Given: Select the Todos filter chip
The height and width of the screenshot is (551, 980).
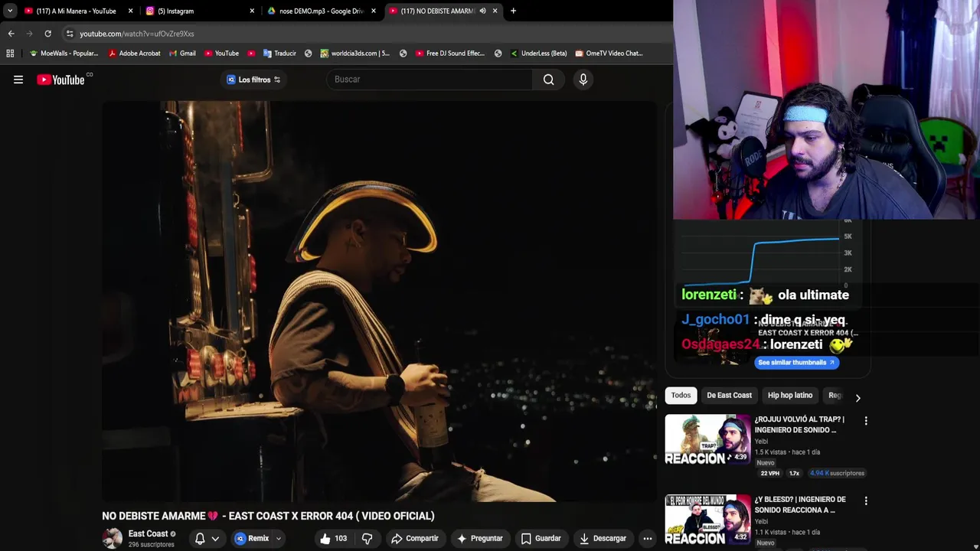Looking at the screenshot, I should pyautogui.click(x=681, y=396).
